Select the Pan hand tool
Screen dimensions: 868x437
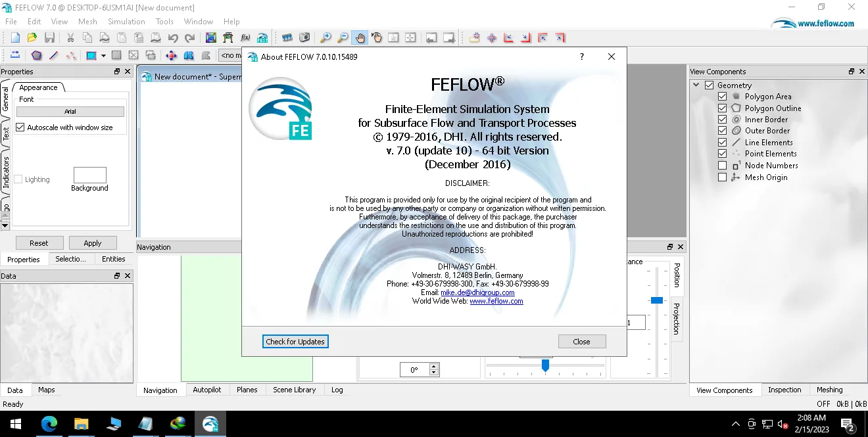tap(360, 38)
